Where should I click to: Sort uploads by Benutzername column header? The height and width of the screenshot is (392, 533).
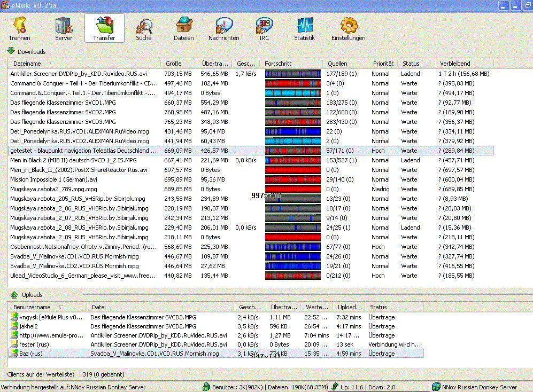click(x=47, y=307)
